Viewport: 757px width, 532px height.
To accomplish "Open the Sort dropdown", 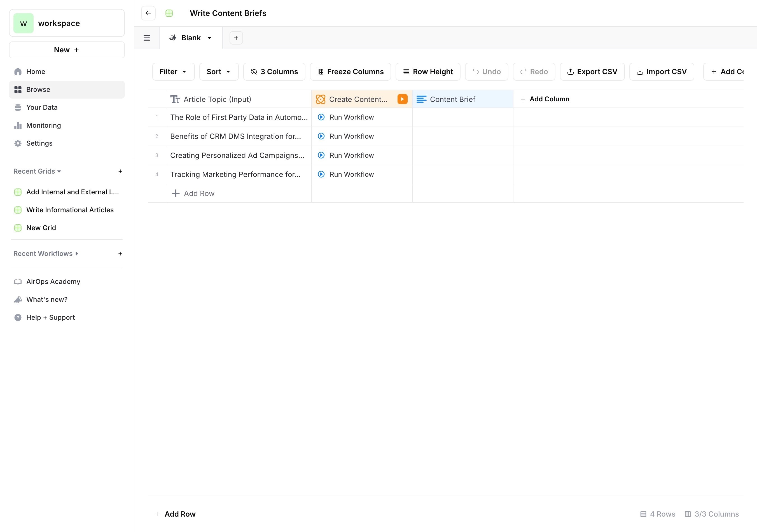I will [x=219, y=72].
